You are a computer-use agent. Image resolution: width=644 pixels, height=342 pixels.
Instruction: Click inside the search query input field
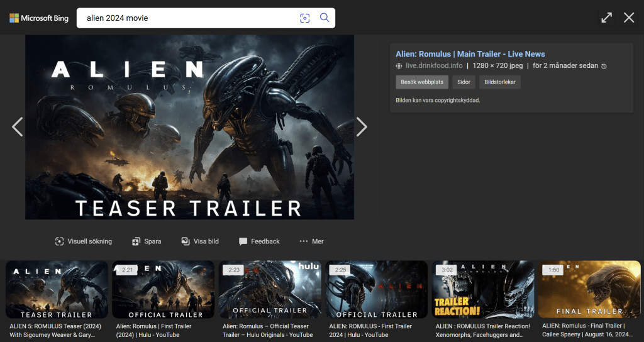[189, 18]
